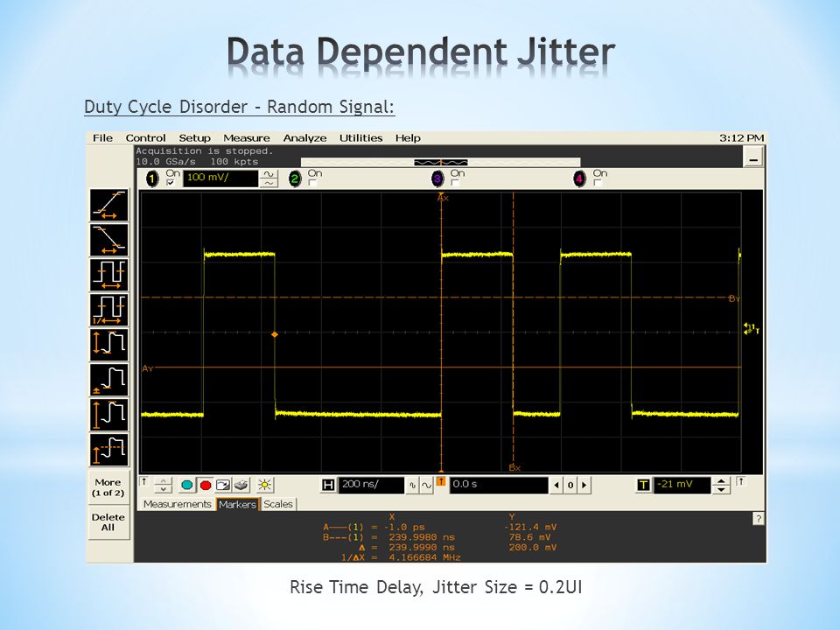Open the Analyze menu
The image size is (840, 630).
(x=304, y=137)
